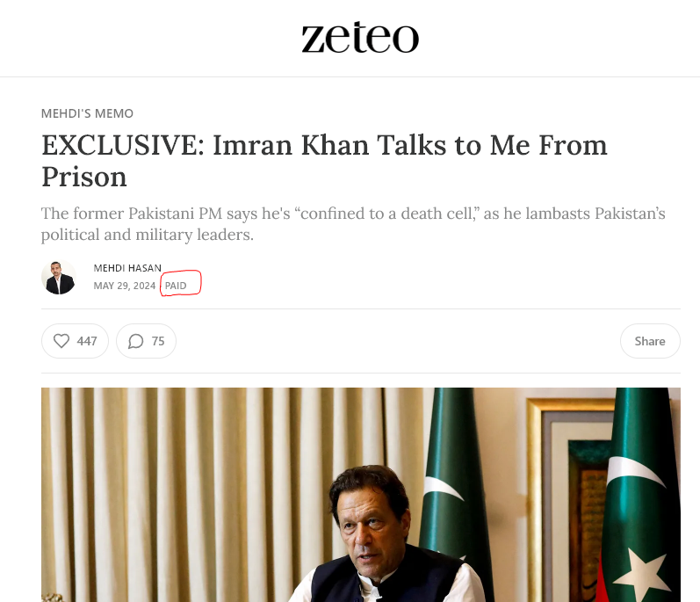Click the 75 comments count
This screenshot has width=700, height=602.
(158, 341)
